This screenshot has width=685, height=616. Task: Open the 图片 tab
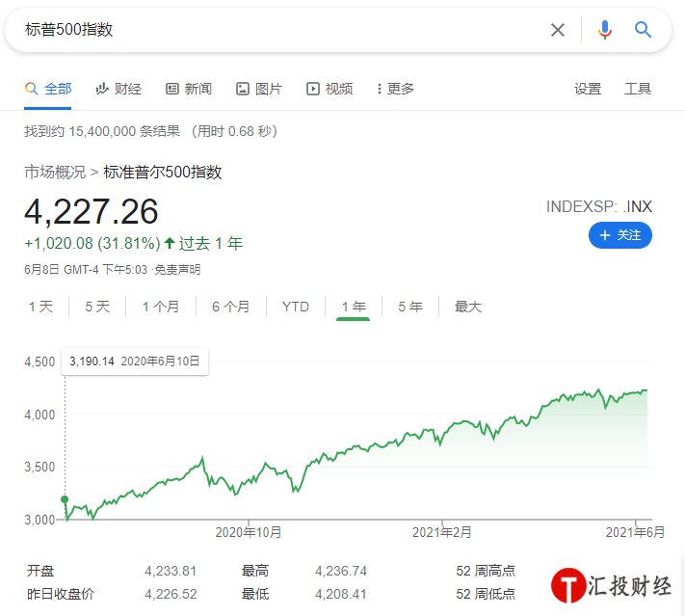(x=259, y=89)
